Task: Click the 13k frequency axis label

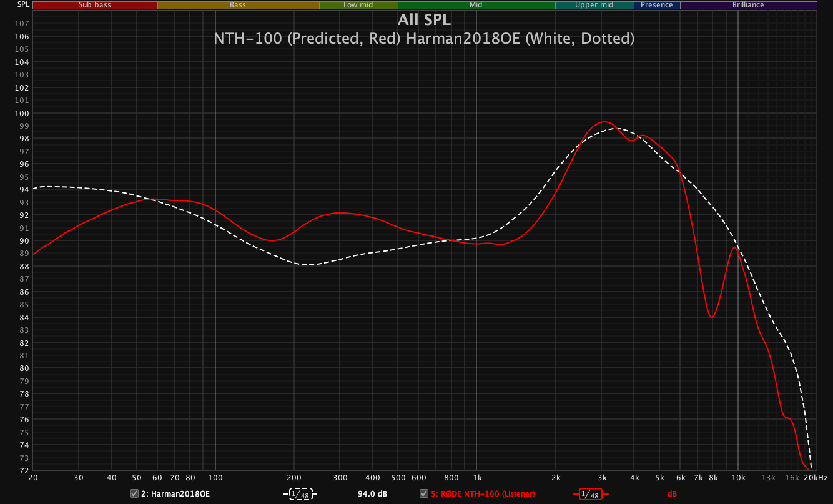Action: (769, 478)
